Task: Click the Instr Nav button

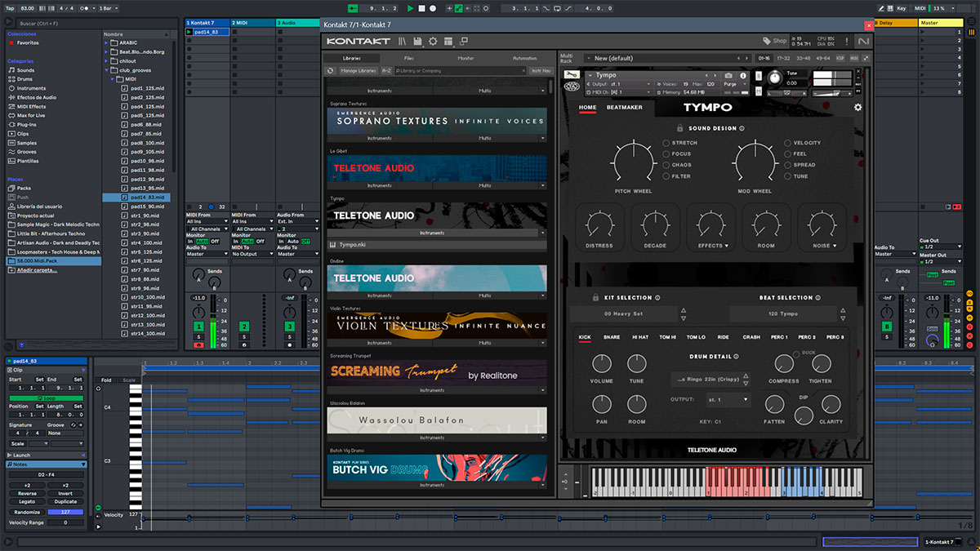Action: 541,71
